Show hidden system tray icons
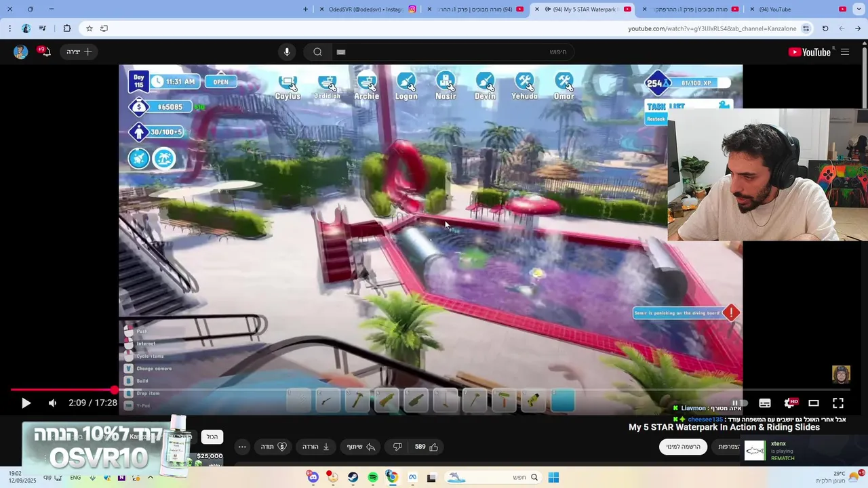 click(151, 478)
